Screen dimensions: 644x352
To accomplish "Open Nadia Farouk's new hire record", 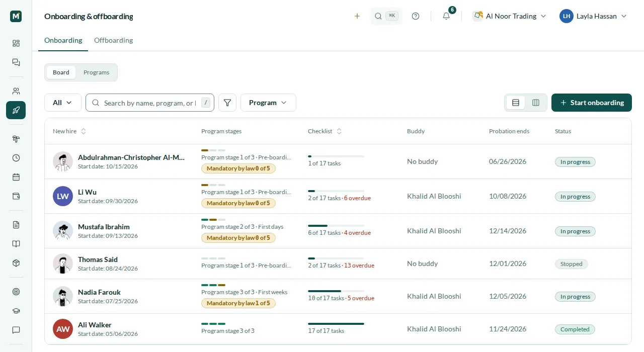I will (99, 292).
